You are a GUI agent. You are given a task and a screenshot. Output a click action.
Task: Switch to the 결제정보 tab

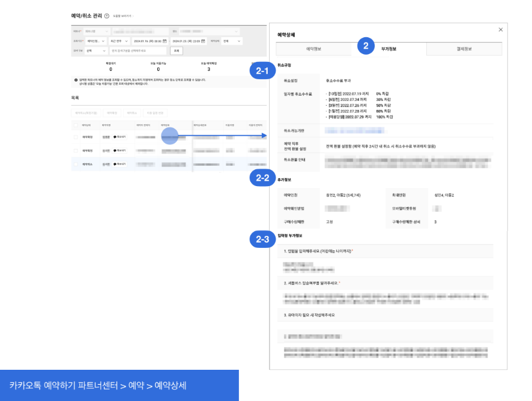tap(464, 49)
